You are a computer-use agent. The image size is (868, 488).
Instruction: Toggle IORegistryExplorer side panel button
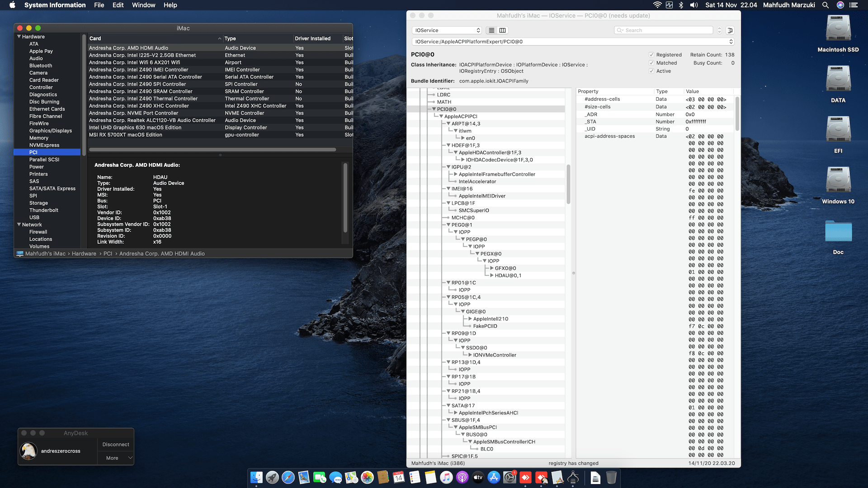730,30
